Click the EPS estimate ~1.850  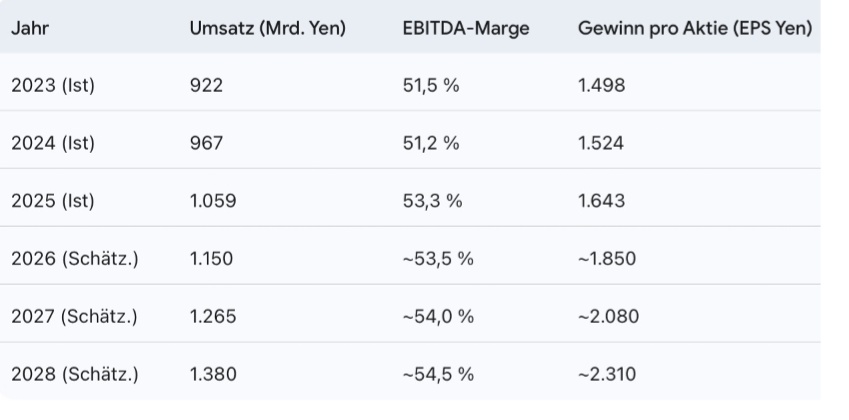607,259
